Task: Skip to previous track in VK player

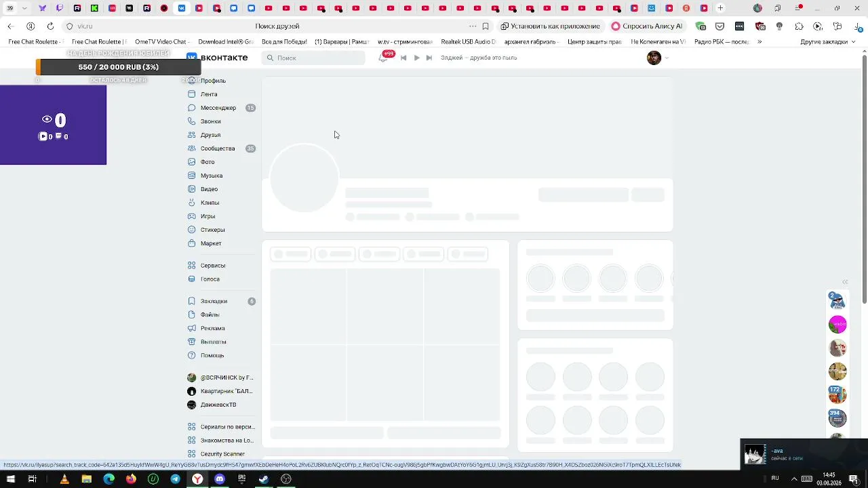Action: (403, 58)
